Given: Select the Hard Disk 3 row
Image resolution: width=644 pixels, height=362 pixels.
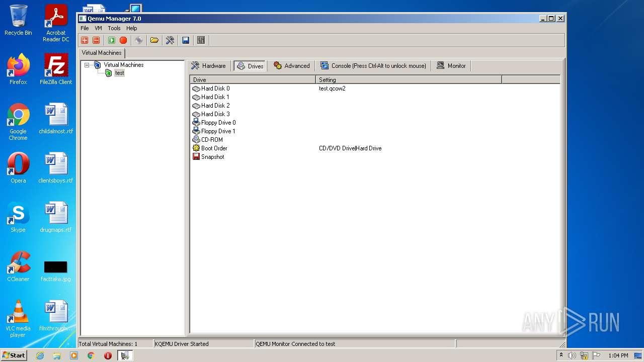Looking at the screenshot, I should pos(375,114).
